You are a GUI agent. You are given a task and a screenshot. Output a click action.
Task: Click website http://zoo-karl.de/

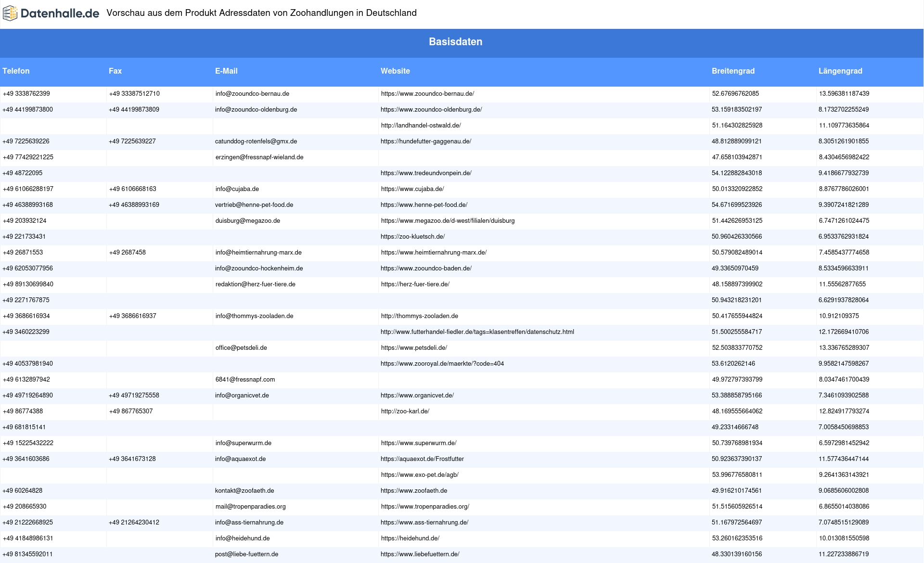(405, 411)
